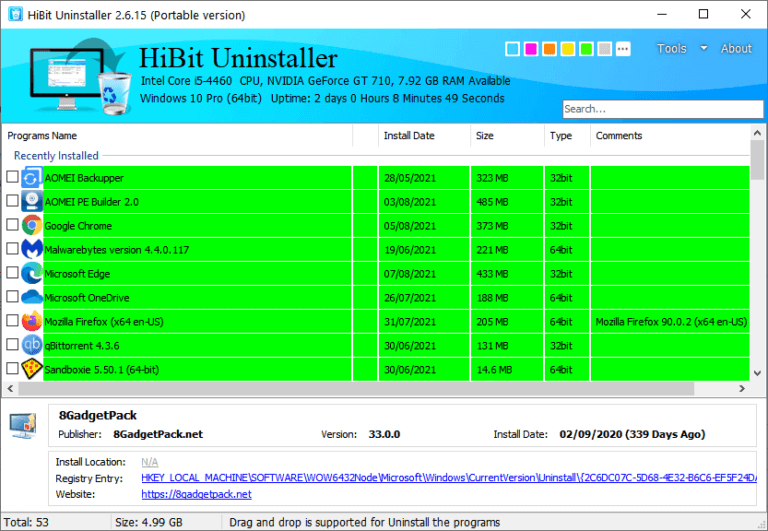Screen dimensions: 768x531
Task: Collapse the Recently Installed group
Action: point(56,156)
